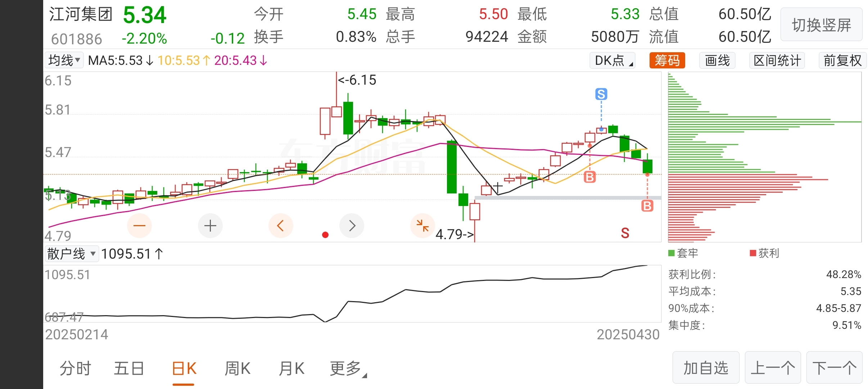The image size is (868, 389).
Task: Click the 4.79 lowest price candlestick label
Action: click(455, 234)
